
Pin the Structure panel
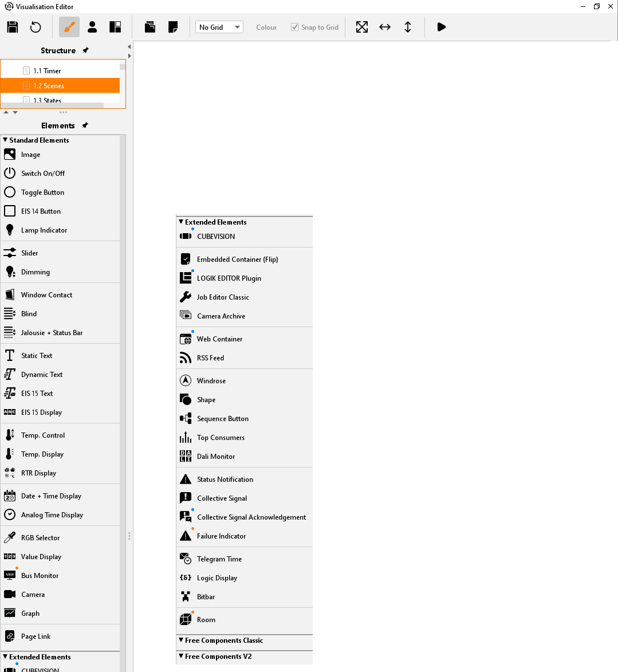click(86, 50)
